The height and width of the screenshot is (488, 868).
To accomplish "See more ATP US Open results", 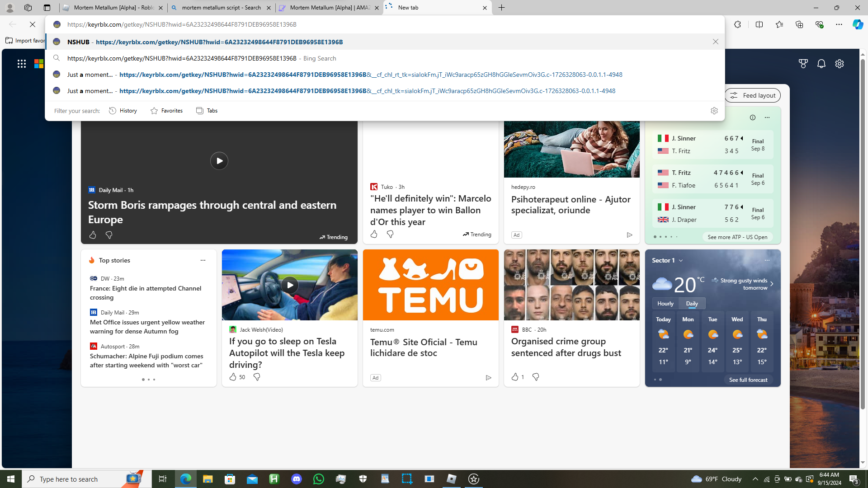I will (737, 237).
